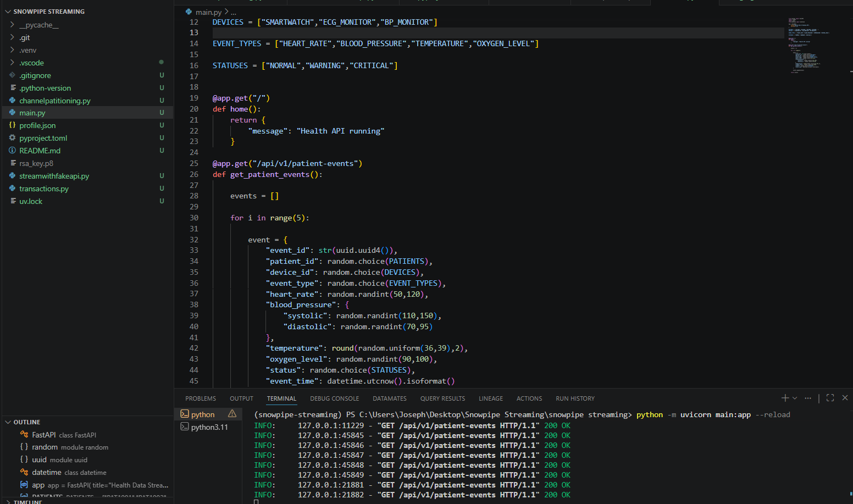Image resolution: width=853 pixels, height=504 pixels.
Task: Click the Python icon of transactions.py
Action: [12, 189]
